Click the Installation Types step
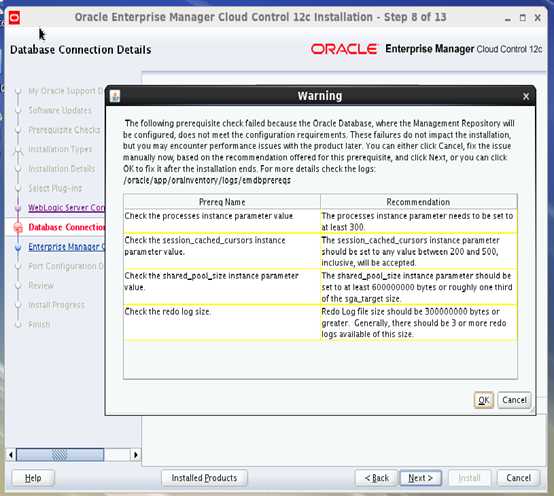The image size is (554, 496). point(60,149)
